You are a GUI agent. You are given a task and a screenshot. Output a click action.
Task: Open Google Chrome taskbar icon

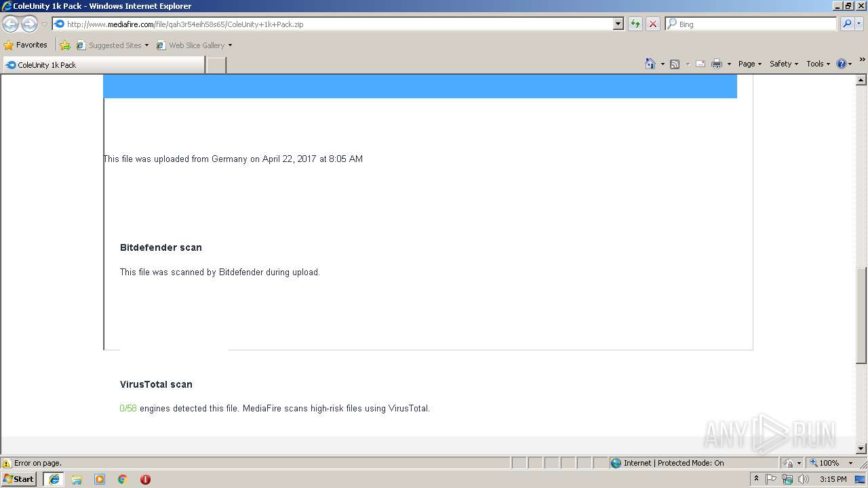(123, 479)
